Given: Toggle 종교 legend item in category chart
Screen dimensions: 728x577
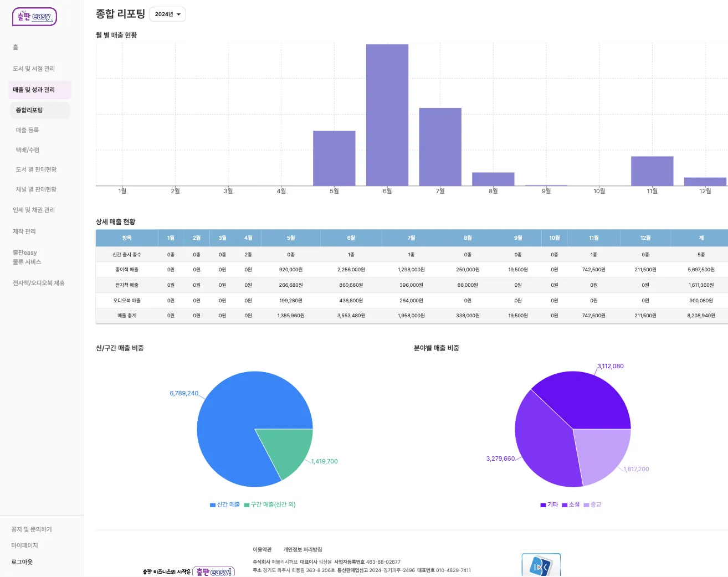Looking at the screenshot, I should tap(592, 504).
